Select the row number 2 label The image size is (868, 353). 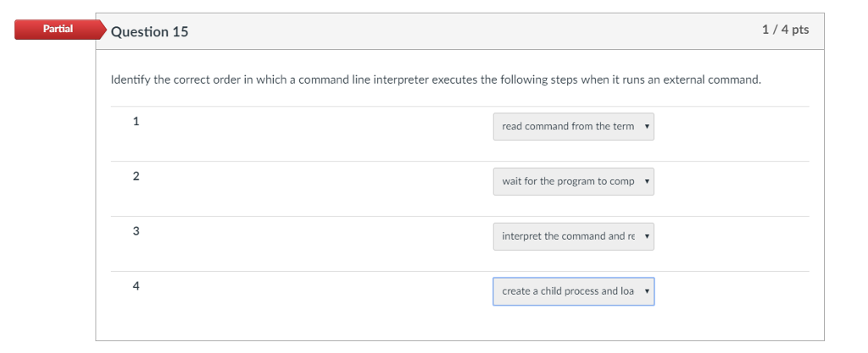(x=136, y=176)
